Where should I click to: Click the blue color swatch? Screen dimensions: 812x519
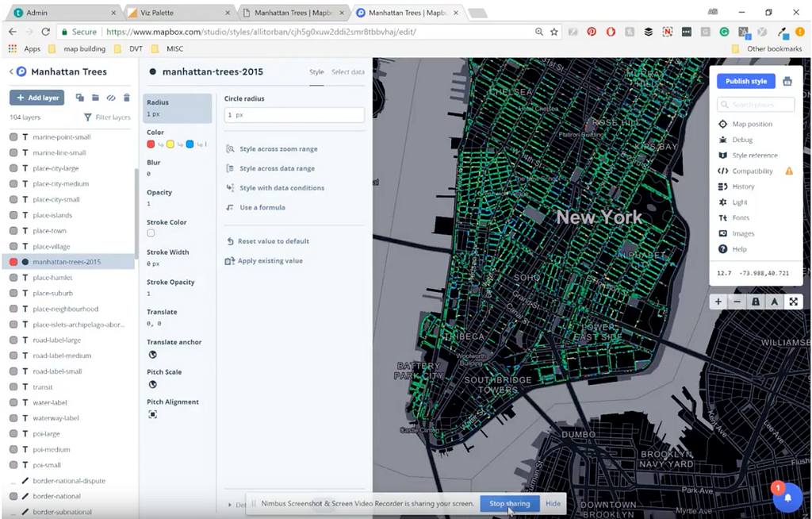click(190, 144)
